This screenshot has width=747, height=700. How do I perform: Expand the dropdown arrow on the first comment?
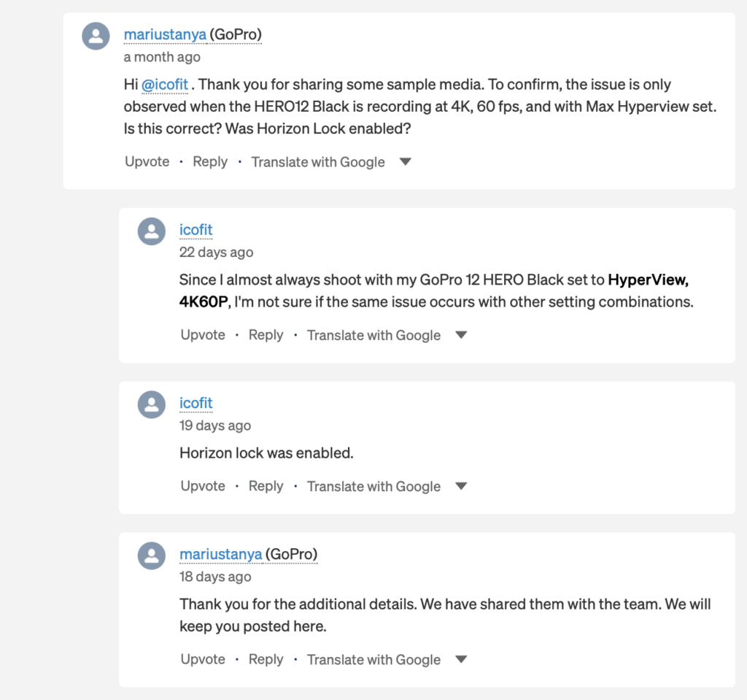[x=406, y=161]
